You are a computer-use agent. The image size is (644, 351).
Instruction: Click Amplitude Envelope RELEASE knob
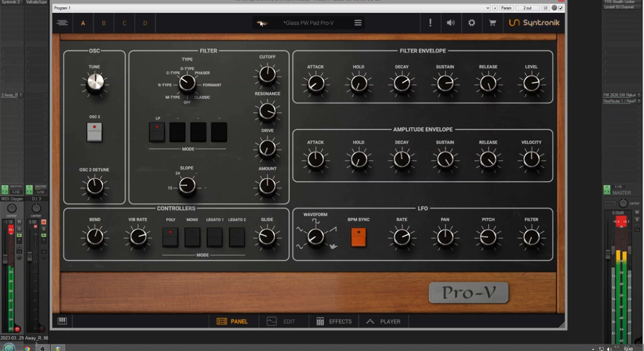[488, 159]
